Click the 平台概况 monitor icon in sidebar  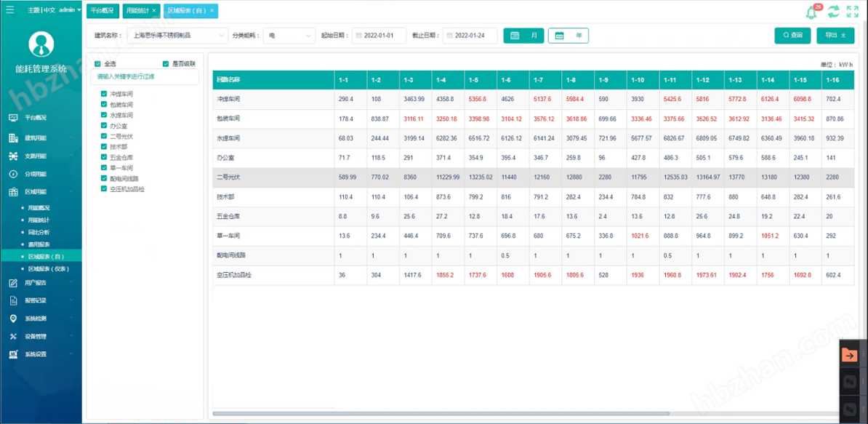pyautogui.click(x=13, y=118)
